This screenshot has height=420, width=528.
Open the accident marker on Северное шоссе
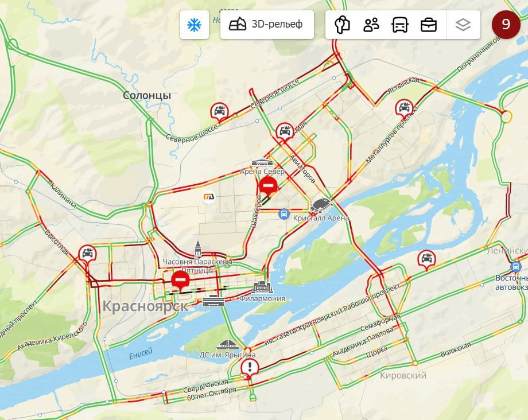(220, 112)
